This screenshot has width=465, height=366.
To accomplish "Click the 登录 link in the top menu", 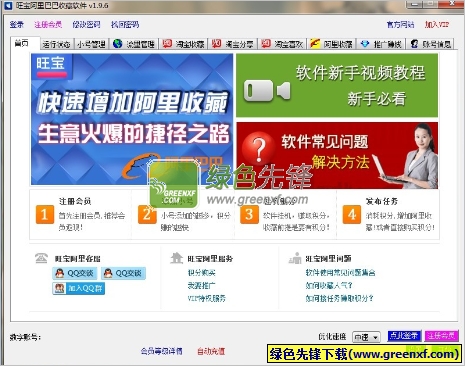I will (x=17, y=24).
